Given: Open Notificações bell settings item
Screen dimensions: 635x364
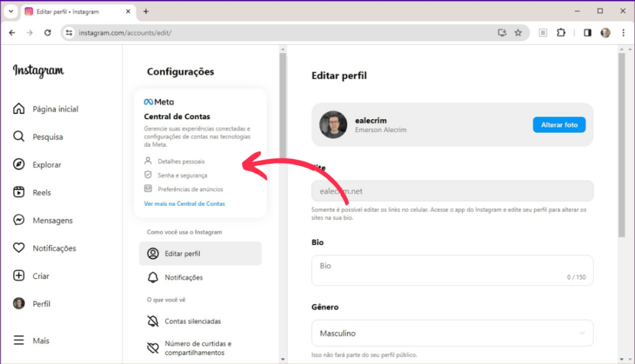Looking at the screenshot, I should (200, 277).
